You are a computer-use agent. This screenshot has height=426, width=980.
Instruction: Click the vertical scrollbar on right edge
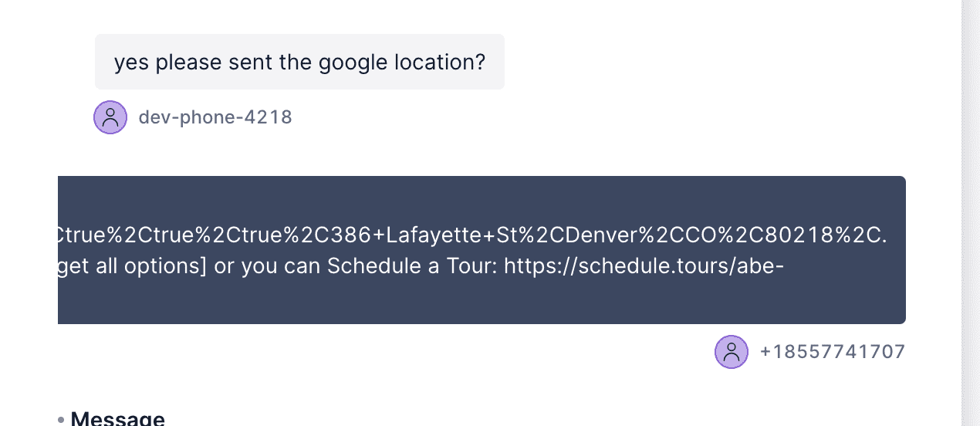coord(970,213)
